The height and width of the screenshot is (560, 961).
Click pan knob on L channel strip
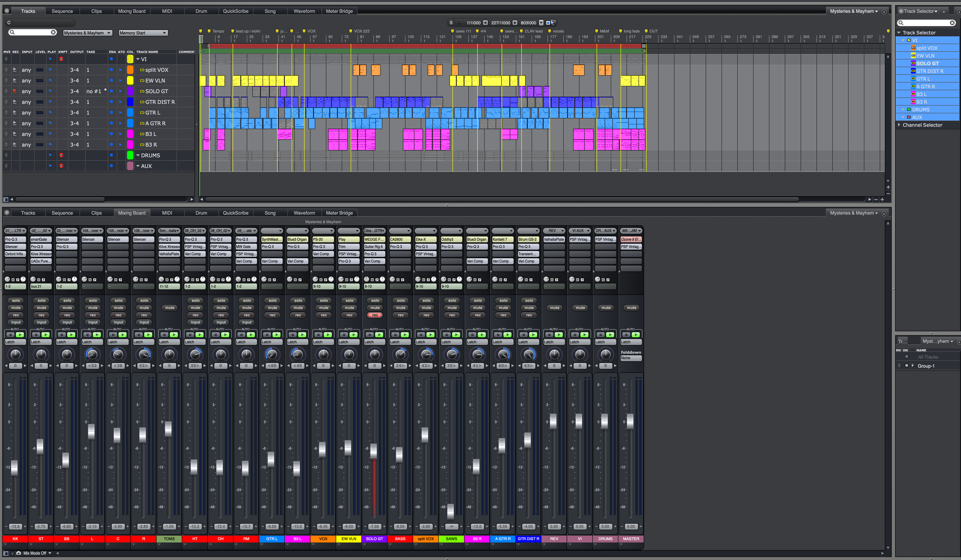[x=92, y=355]
